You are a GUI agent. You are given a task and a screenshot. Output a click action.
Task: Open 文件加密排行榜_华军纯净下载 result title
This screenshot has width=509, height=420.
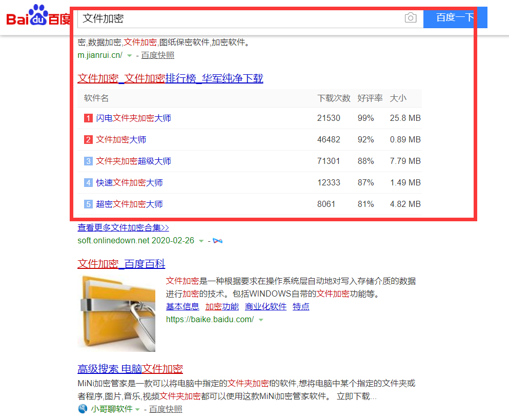click(x=170, y=78)
